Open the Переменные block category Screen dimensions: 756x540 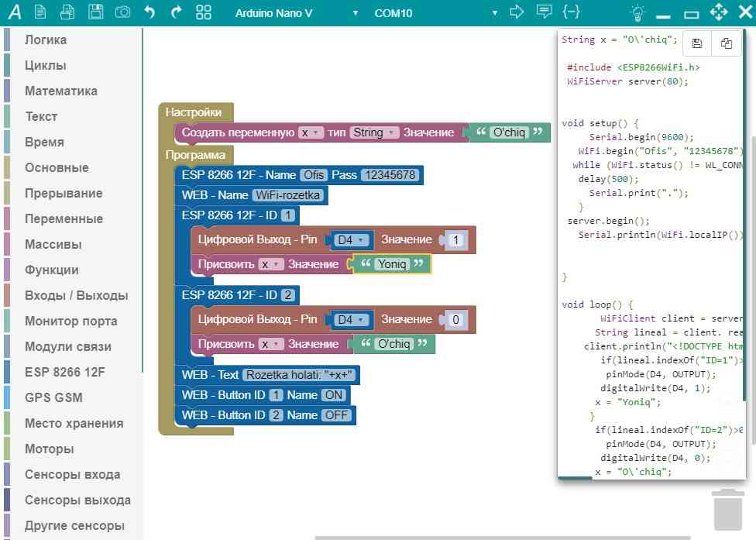[64, 218]
